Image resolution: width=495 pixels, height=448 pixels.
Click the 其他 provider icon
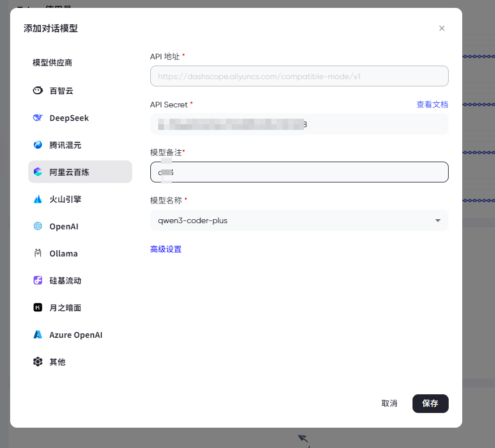[37, 362]
